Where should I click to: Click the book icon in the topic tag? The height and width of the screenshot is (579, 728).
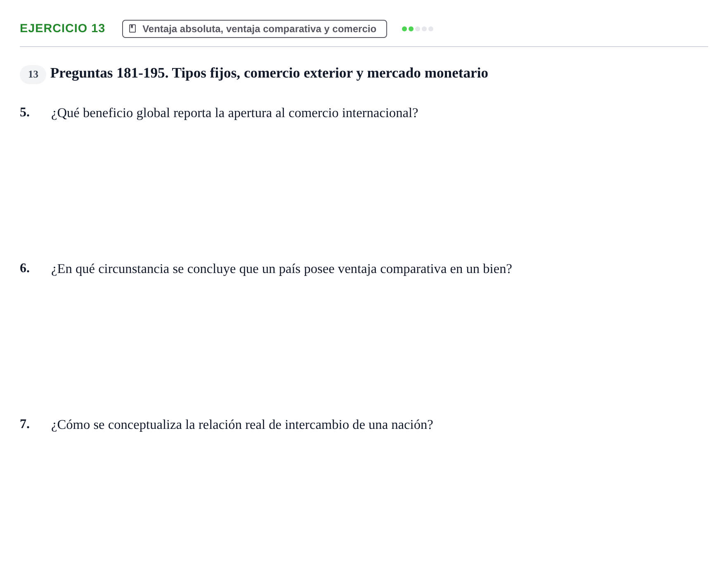(x=132, y=28)
